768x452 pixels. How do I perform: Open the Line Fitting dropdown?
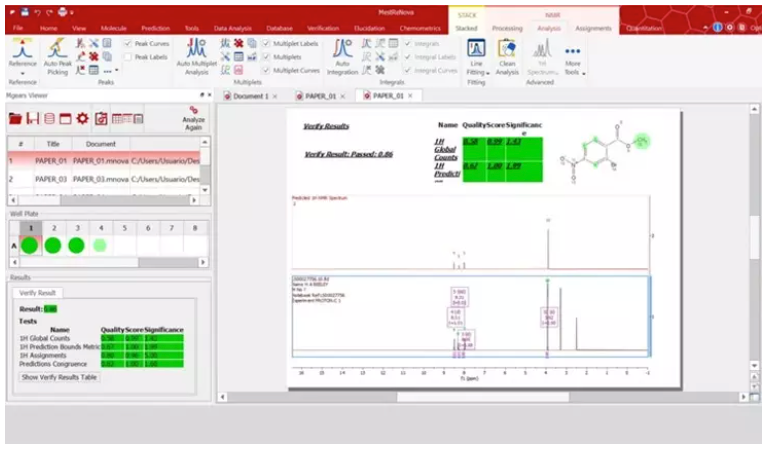(476, 72)
